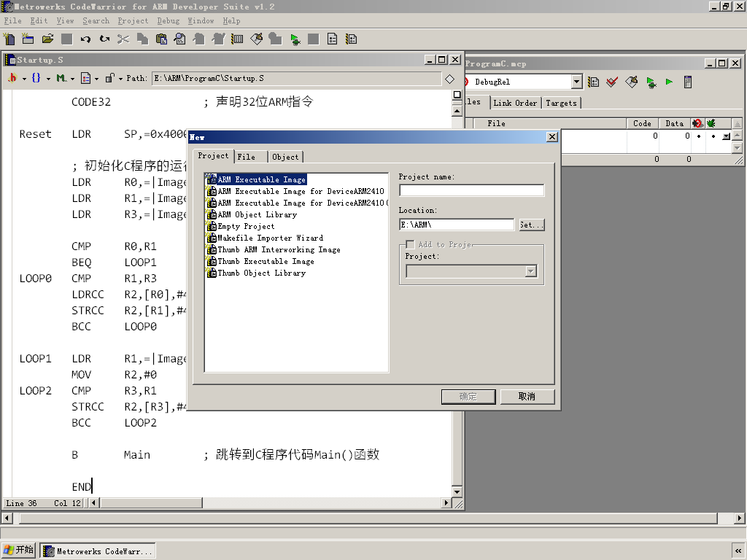Toggle the debug dot in the project file row

click(x=713, y=136)
